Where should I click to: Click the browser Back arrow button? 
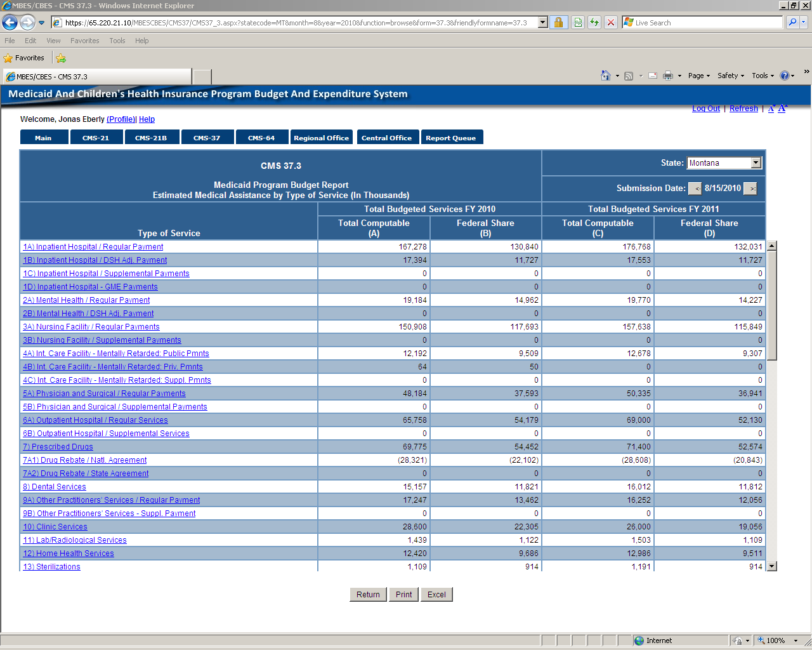click(x=10, y=23)
